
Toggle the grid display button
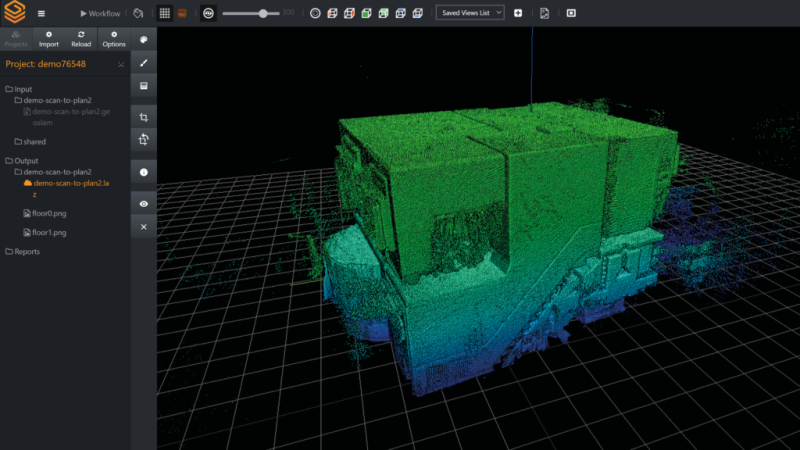pyautogui.click(x=165, y=14)
